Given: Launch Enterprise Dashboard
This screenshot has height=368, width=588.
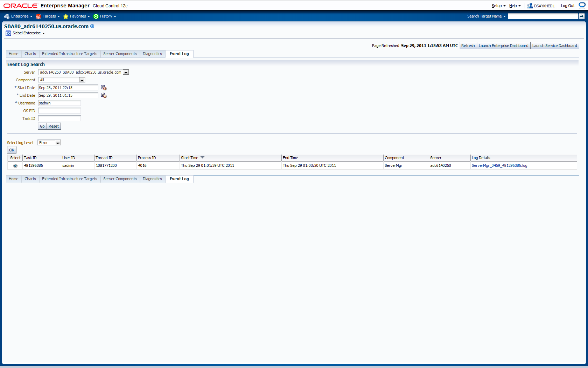Looking at the screenshot, I should [x=503, y=46].
